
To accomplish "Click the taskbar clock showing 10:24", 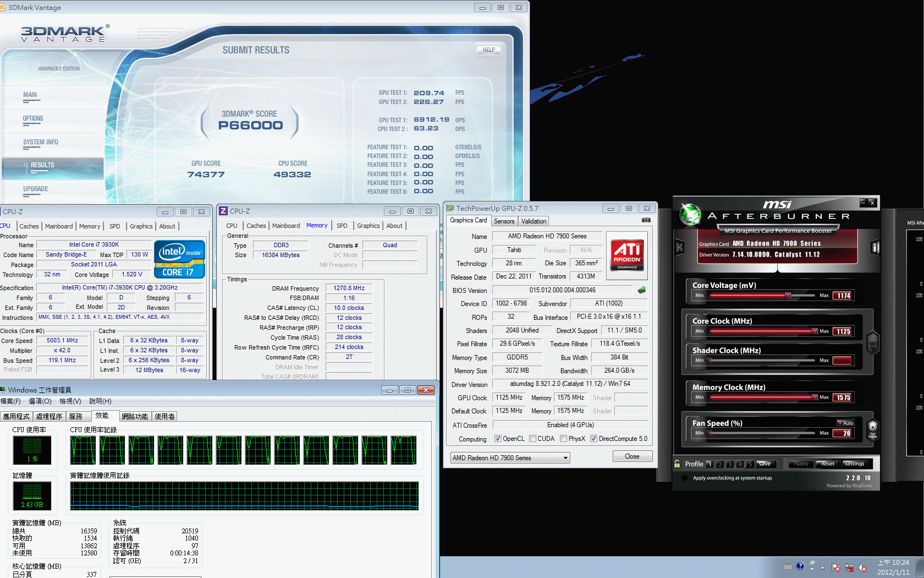I will pyautogui.click(x=893, y=568).
